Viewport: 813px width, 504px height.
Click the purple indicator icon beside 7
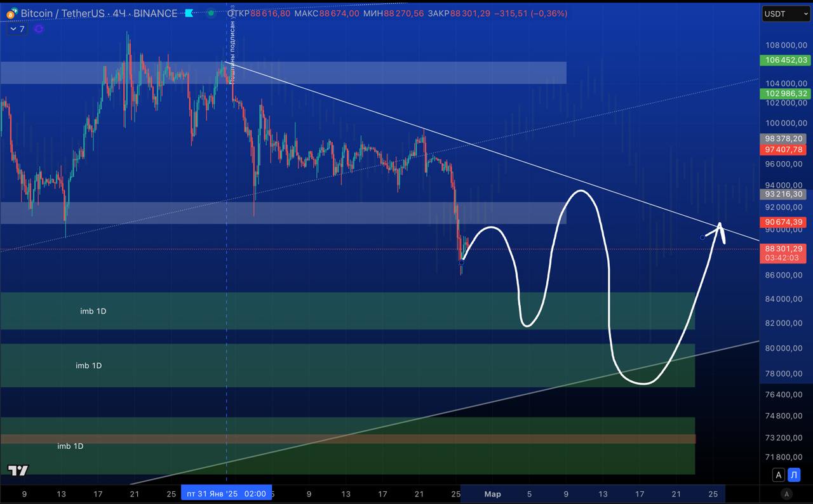39,29
